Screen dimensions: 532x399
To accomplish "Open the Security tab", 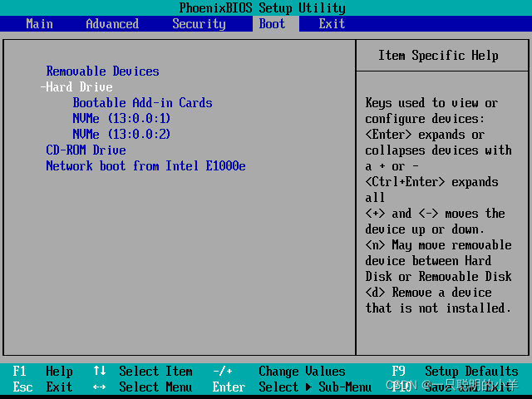I will [199, 23].
